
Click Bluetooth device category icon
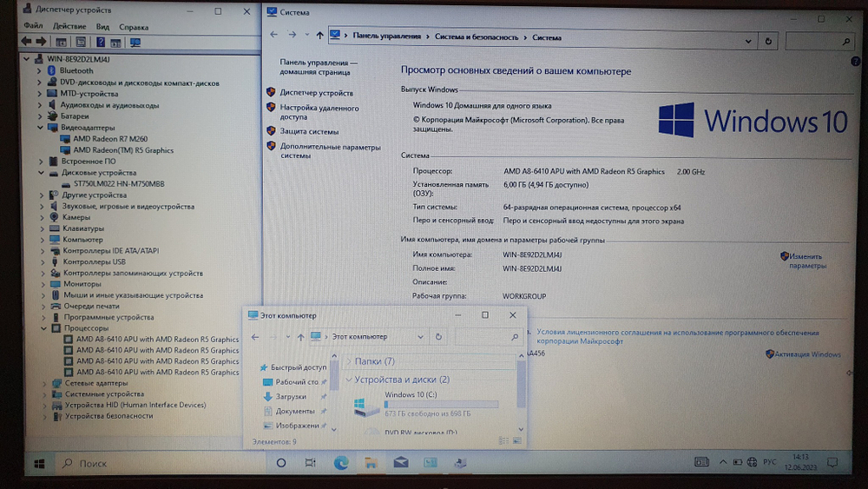[51, 70]
